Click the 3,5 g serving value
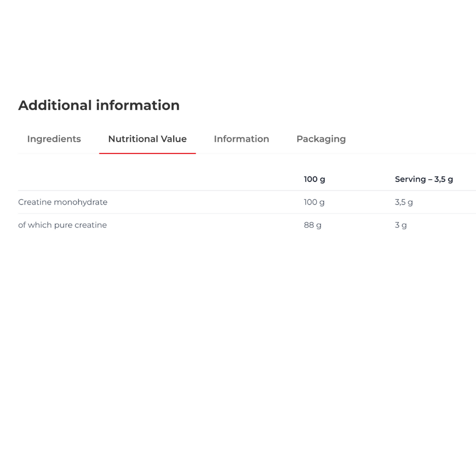The image size is (476, 476). (x=404, y=202)
